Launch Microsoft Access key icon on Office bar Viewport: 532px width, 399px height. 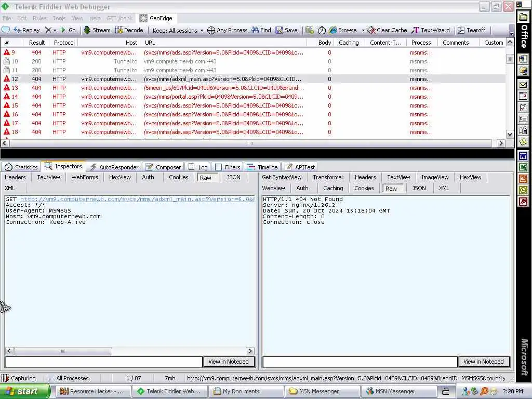[523, 202]
